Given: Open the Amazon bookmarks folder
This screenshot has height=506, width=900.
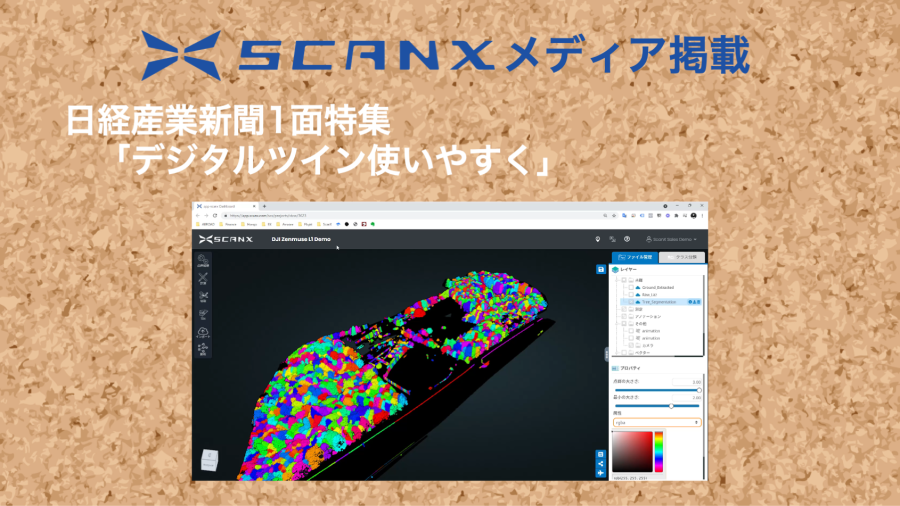Looking at the screenshot, I should [285, 224].
